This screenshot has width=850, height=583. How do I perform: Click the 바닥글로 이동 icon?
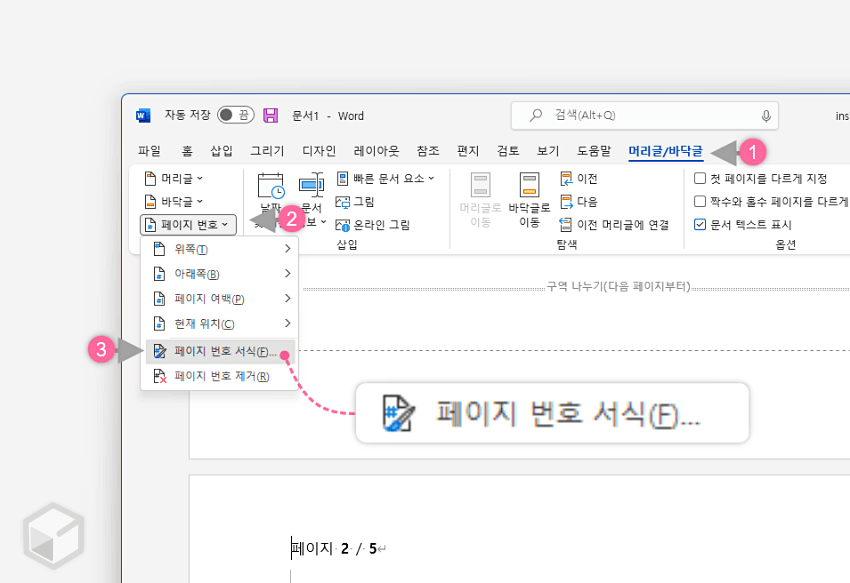coord(529,200)
